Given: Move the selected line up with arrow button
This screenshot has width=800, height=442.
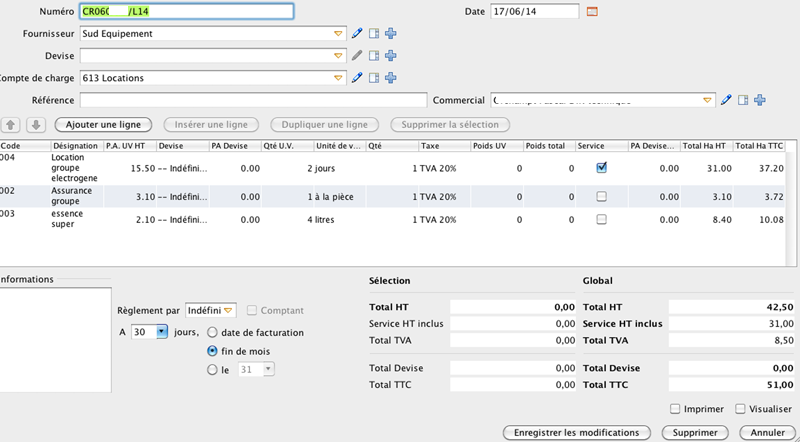Looking at the screenshot, I should tap(11, 125).
